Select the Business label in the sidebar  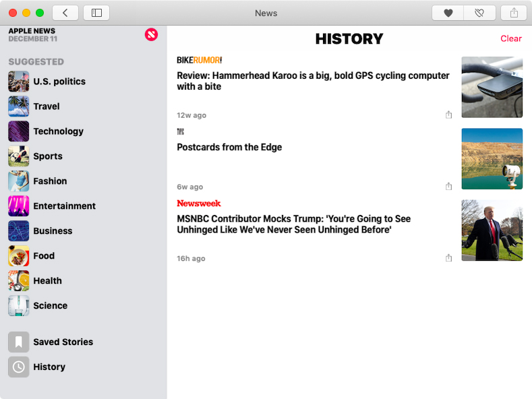[53, 231]
